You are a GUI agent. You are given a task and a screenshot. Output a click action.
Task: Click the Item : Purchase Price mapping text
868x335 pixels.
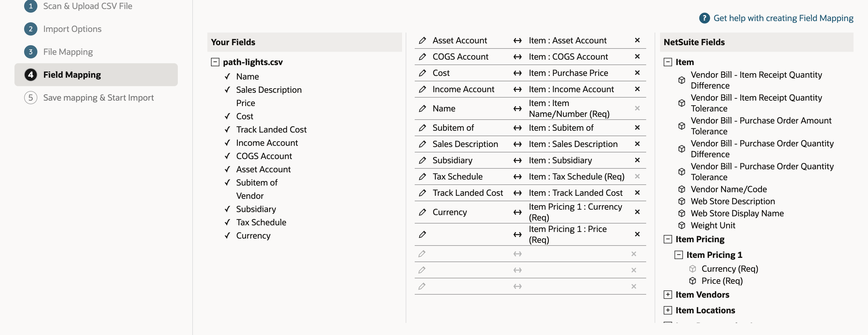(568, 73)
